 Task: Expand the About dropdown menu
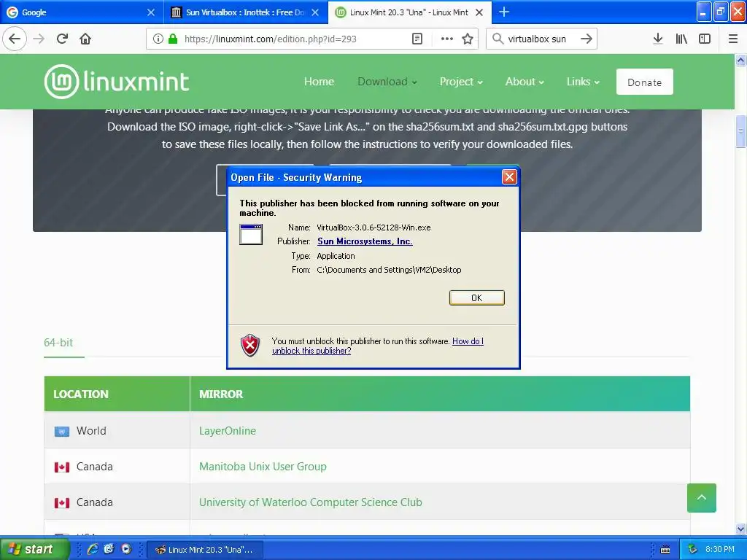click(x=525, y=82)
